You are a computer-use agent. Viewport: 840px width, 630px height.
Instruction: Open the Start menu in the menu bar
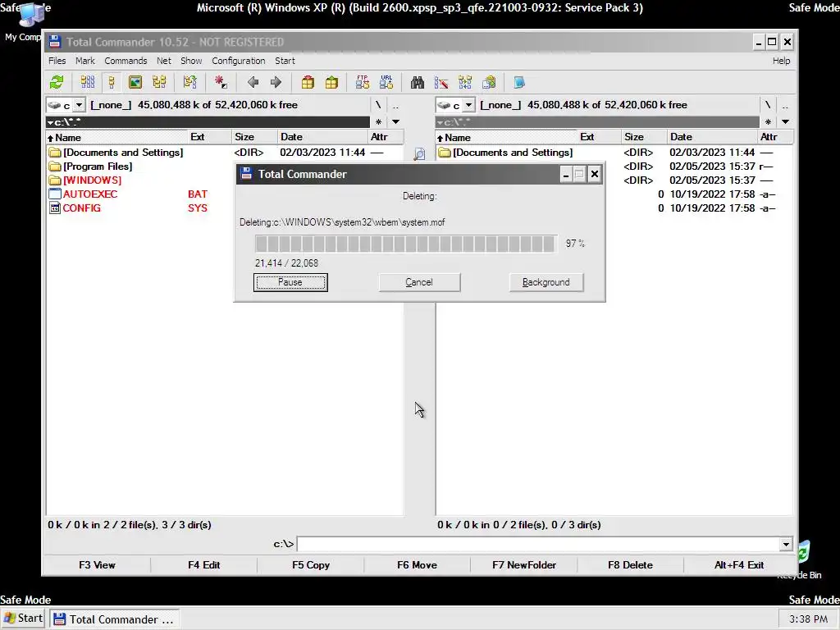285,61
